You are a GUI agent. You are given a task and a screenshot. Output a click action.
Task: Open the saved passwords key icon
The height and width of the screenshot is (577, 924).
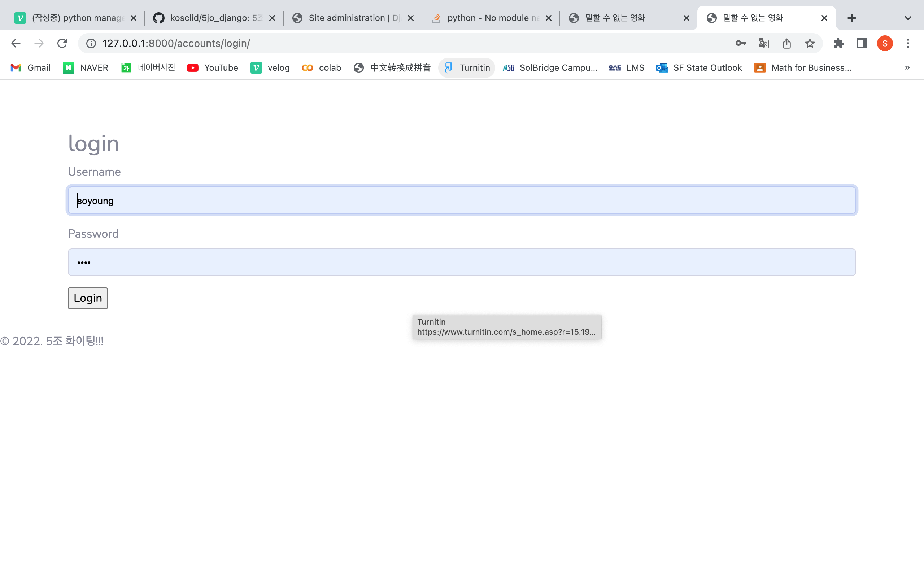click(740, 43)
